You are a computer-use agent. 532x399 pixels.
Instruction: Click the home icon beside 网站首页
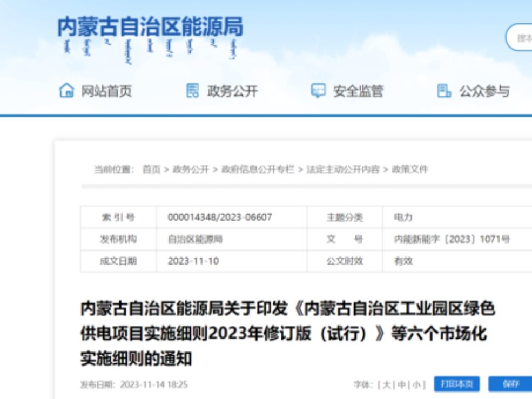(66, 91)
